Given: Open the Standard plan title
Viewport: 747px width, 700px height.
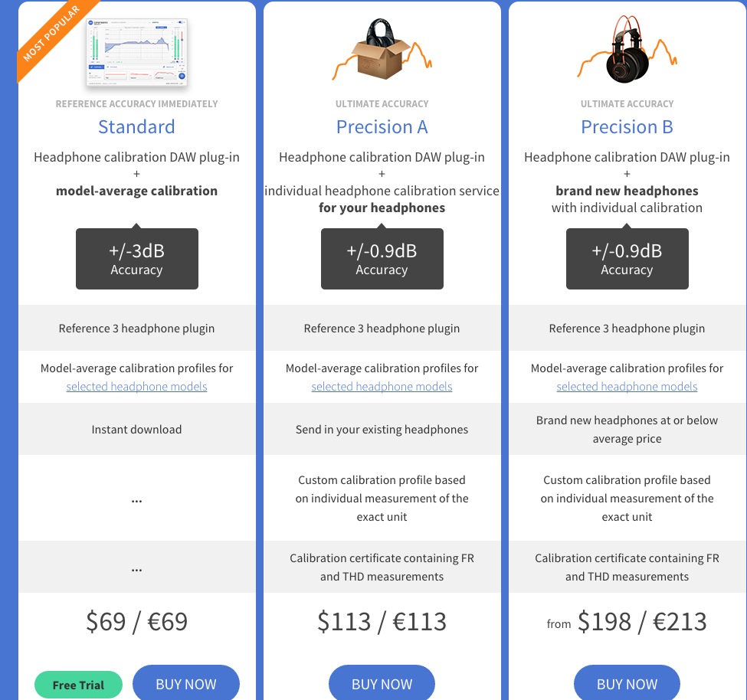Looking at the screenshot, I should pos(136,127).
